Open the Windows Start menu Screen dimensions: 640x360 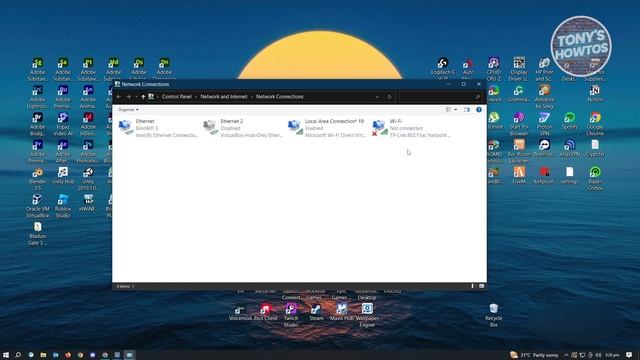click(x=6, y=355)
